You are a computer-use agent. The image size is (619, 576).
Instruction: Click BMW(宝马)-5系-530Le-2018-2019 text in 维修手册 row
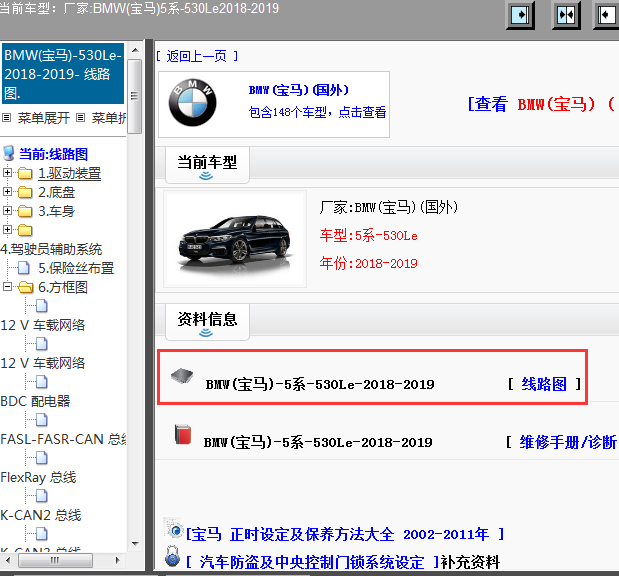click(318, 442)
